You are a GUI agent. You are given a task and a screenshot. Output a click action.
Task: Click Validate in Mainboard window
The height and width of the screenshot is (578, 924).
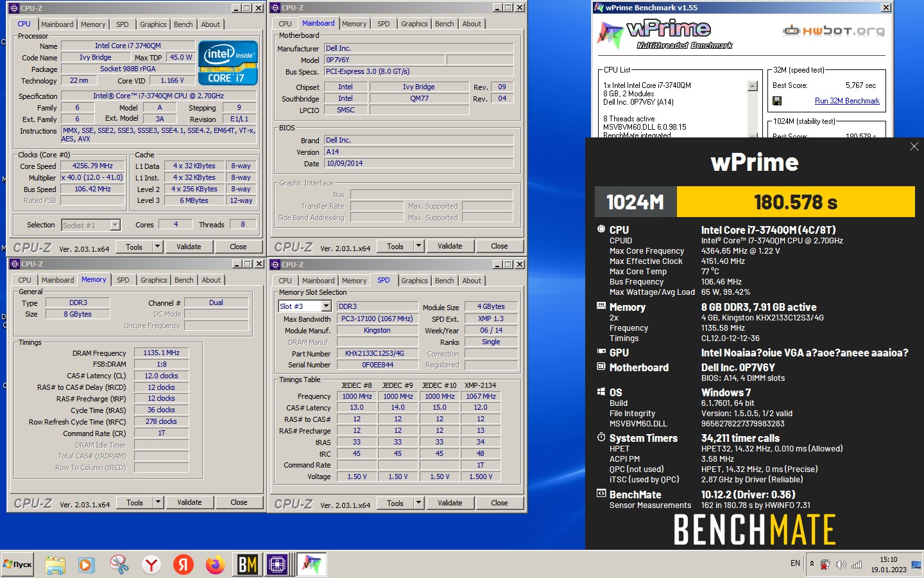tap(450, 246)
